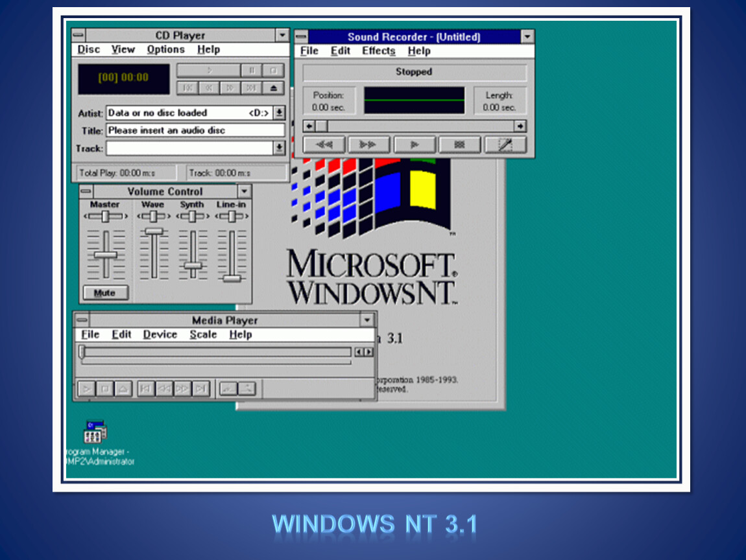This screenshot has height=560, width=746.
Task: Toggle the Mute button in Volume Control
Action: pyautogui.click(x=105, y=293)
